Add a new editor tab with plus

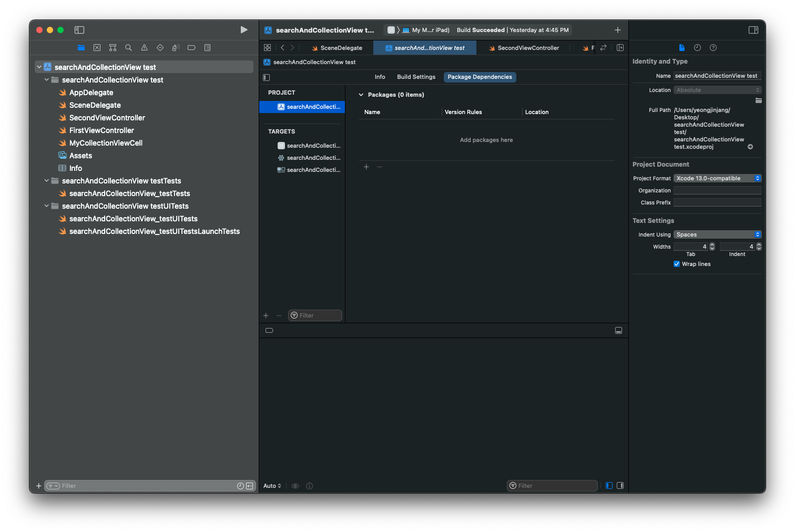pos(618,30)
